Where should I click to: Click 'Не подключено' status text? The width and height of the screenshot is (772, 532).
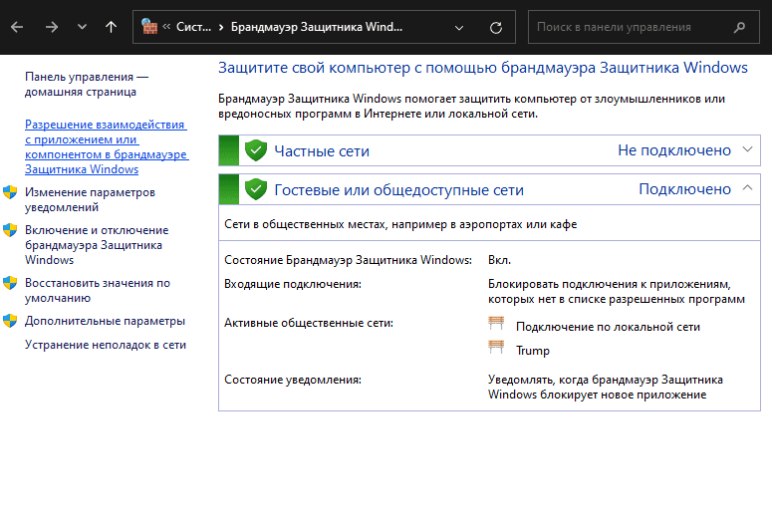[674, 150]
